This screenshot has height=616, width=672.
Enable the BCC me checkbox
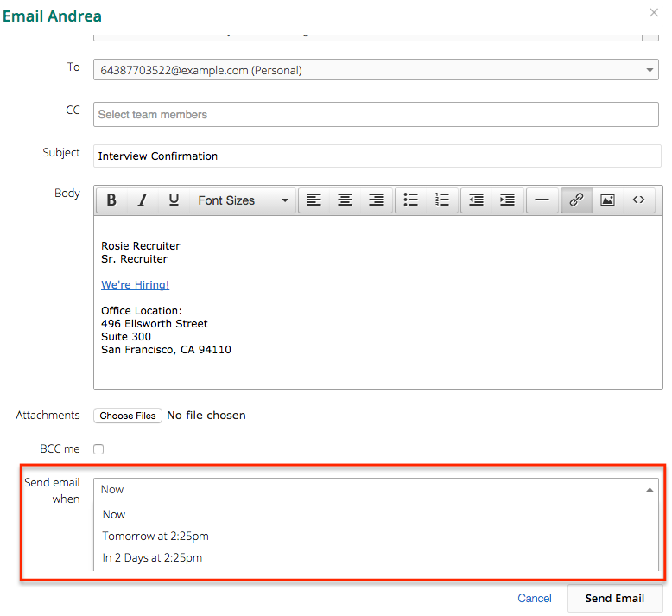point(98,449)
